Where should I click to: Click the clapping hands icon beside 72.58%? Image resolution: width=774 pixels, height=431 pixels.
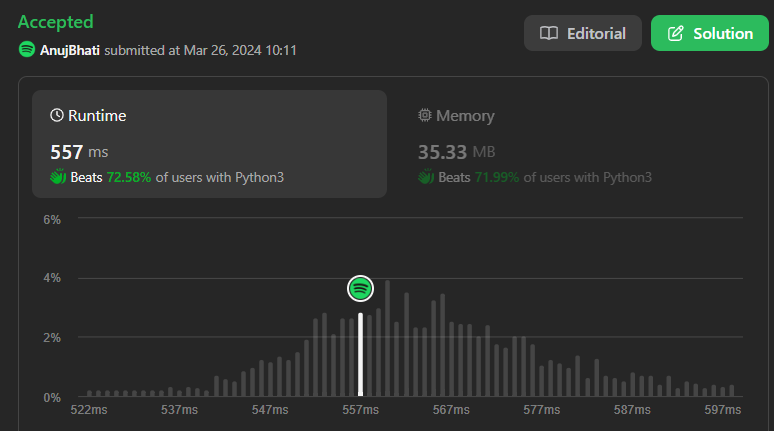58,177
